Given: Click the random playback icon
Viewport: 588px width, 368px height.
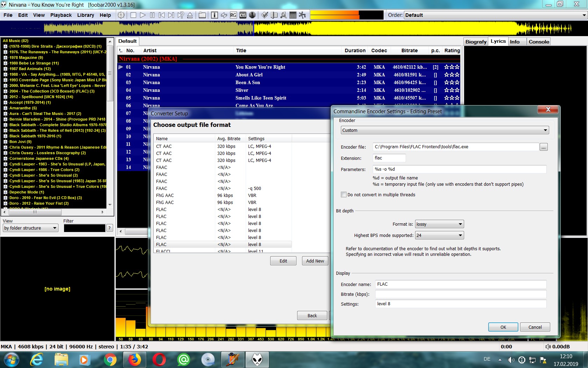Looking at the screenshot, I should tap(180, 15).
